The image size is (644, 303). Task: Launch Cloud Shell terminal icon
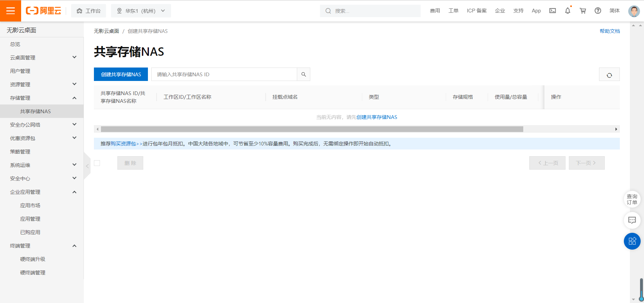point(552,11)
